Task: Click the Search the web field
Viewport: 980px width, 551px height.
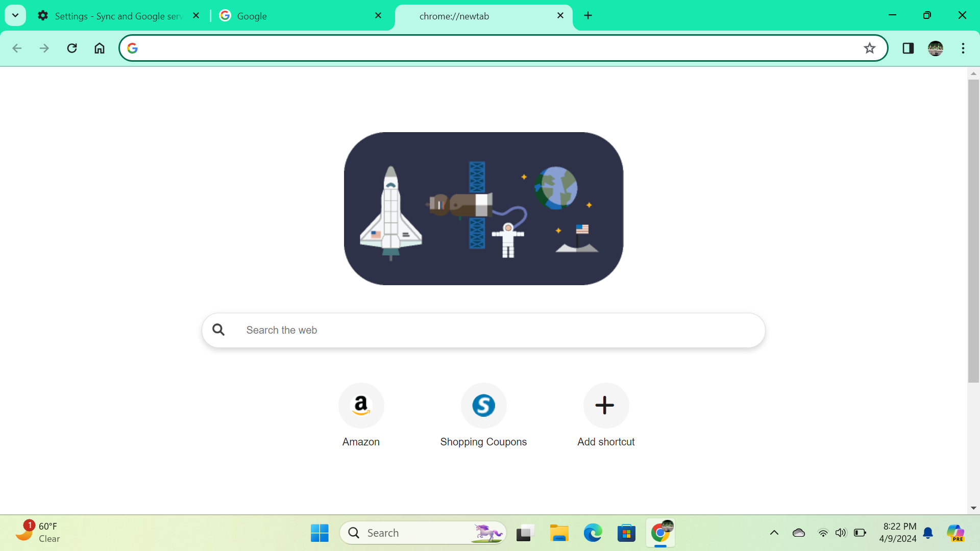Action: [483, 330]
